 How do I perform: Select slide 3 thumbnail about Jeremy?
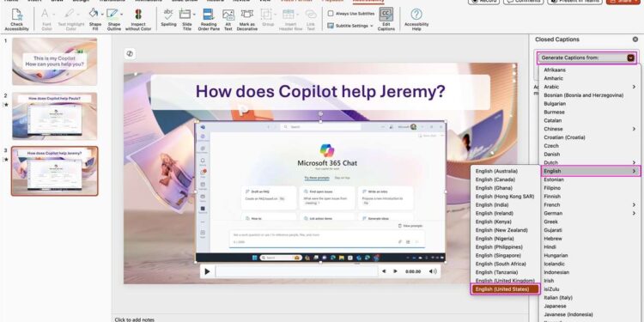pyautogui.click(x=55, y=171)
